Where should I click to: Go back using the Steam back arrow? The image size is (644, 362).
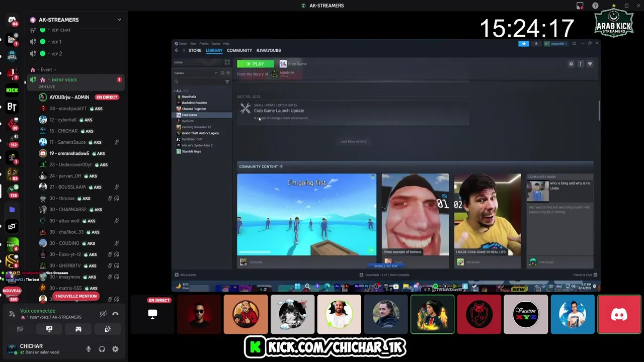[177, 50]
